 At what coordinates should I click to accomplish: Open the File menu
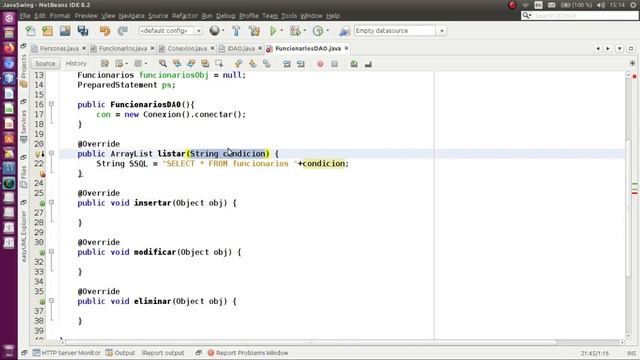pyautogui.click(x=25, y=16)
